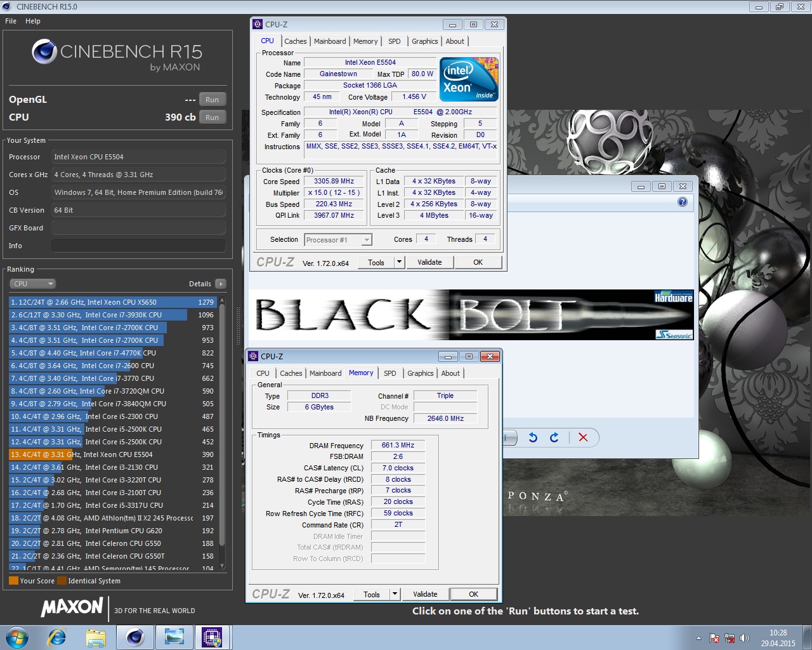
Task: Click the MAXON logo
Action: click(72, 607)
